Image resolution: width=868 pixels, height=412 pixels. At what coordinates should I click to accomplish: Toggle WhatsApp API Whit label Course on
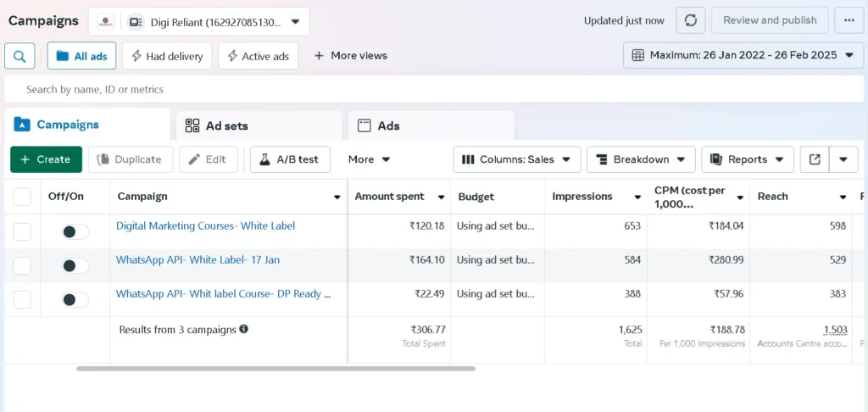pyautogui.click(x=75, y=299)
